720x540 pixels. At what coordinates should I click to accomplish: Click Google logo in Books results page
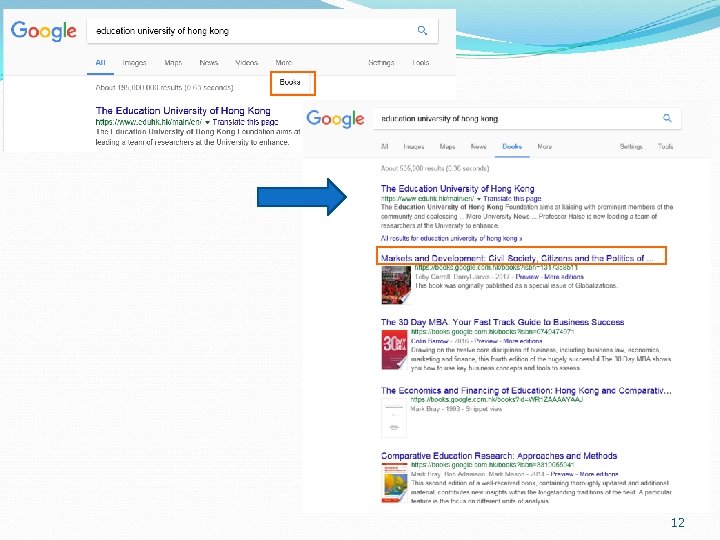(x=335, y=119)
